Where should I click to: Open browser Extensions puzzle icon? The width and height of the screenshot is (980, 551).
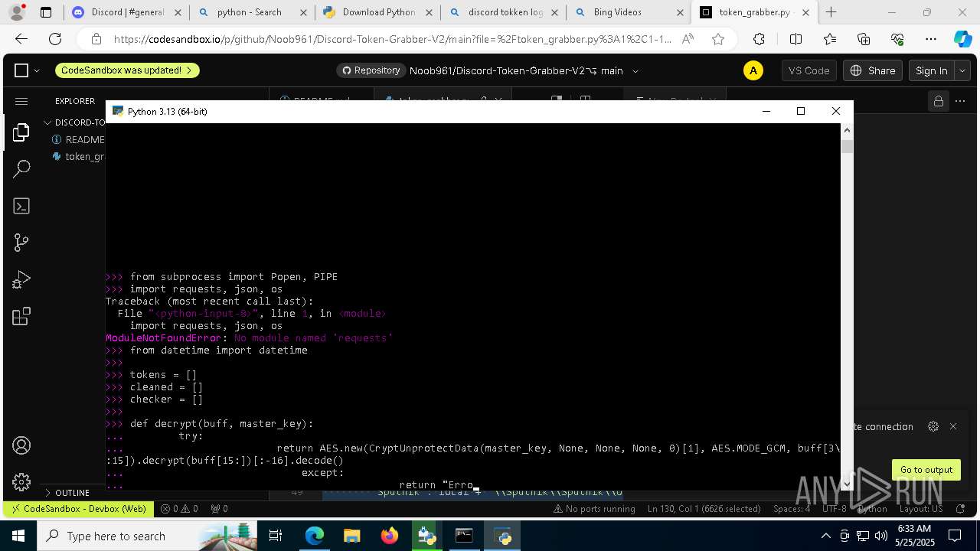(x=759, y=39)
